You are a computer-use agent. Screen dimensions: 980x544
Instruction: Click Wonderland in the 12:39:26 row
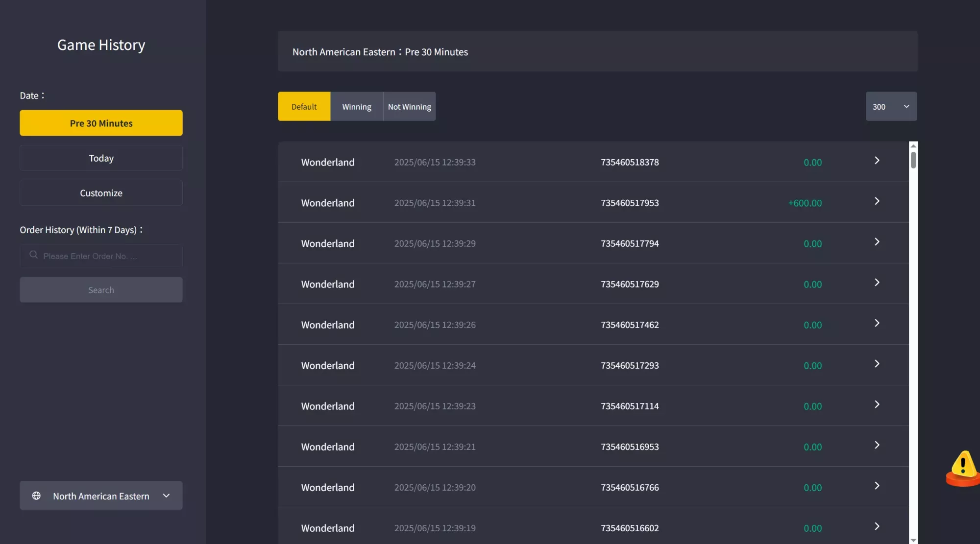[328, 325]
